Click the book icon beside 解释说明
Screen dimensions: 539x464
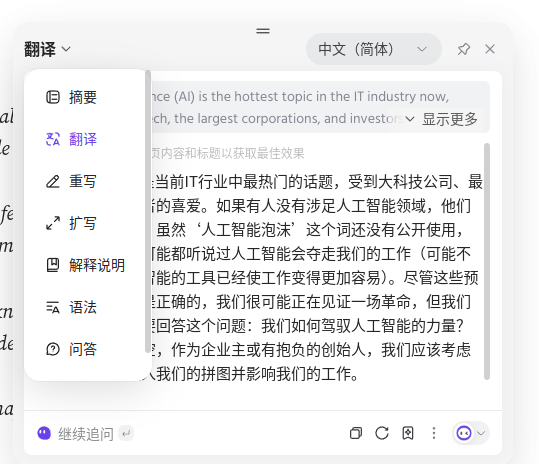coord(53,265)
